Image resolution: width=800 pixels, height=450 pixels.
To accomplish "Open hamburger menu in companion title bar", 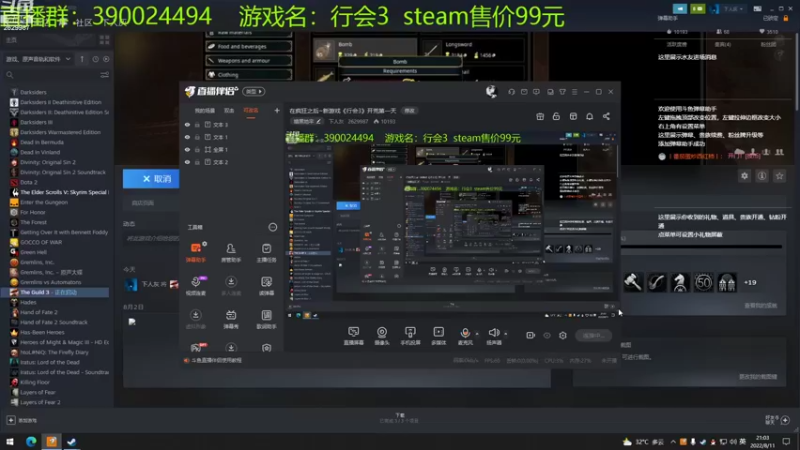I will 574,92.
